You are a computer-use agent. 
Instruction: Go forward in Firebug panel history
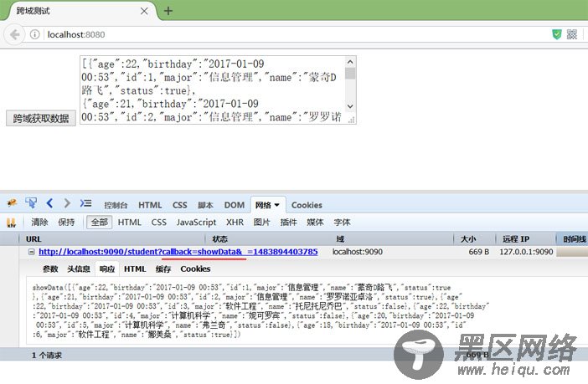(x=67, y=203)
